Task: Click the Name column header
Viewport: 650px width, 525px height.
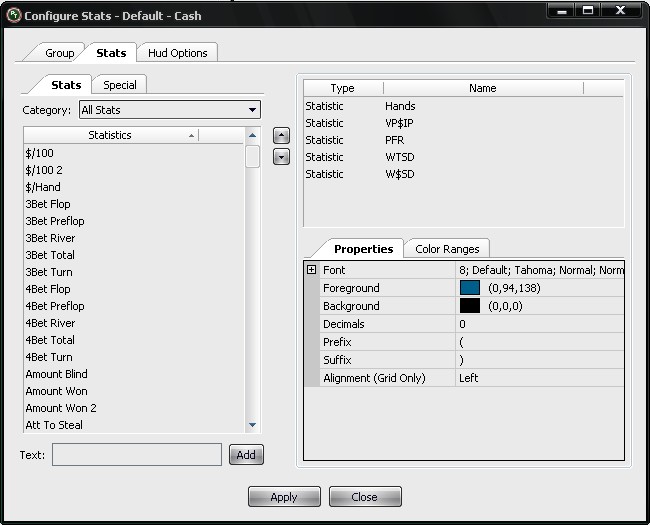Action: click(483, 88)
